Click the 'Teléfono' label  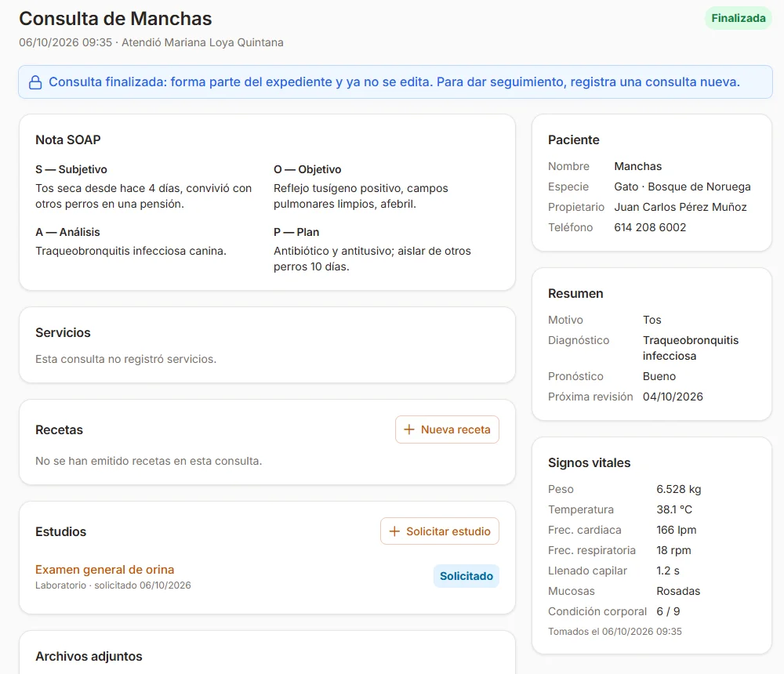tap(570, 227)
